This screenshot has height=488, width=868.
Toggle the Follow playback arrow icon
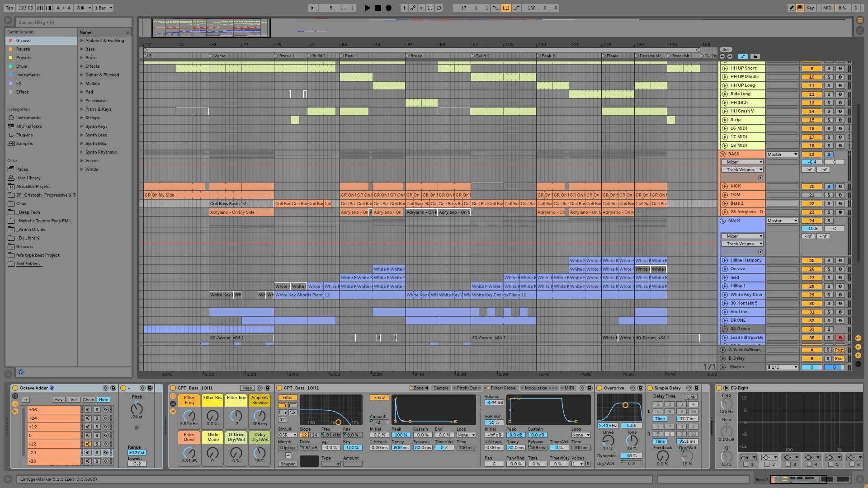point(313,8)
